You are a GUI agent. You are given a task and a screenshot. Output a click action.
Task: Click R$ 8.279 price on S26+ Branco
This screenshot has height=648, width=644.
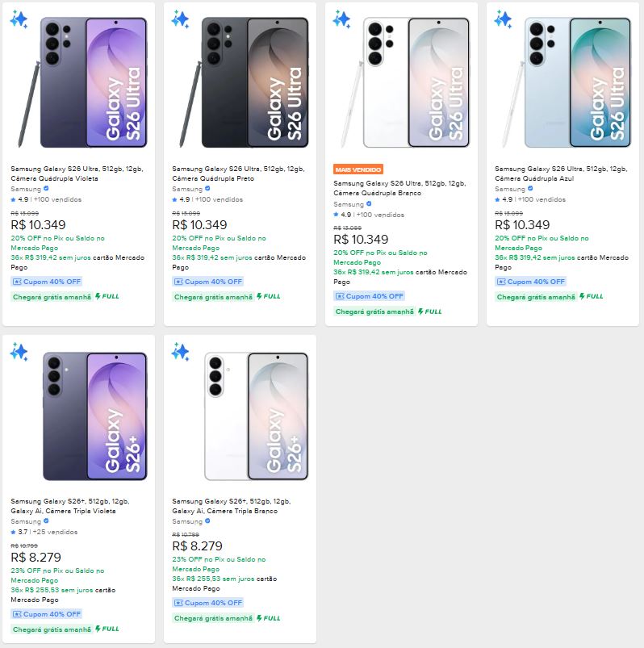click(198, 546)
